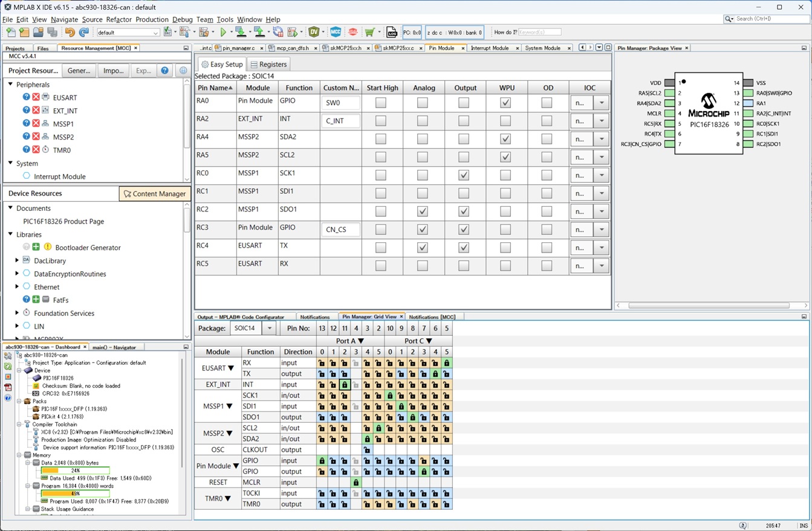Collapse the Peripherals tree node

pos(10,85)
